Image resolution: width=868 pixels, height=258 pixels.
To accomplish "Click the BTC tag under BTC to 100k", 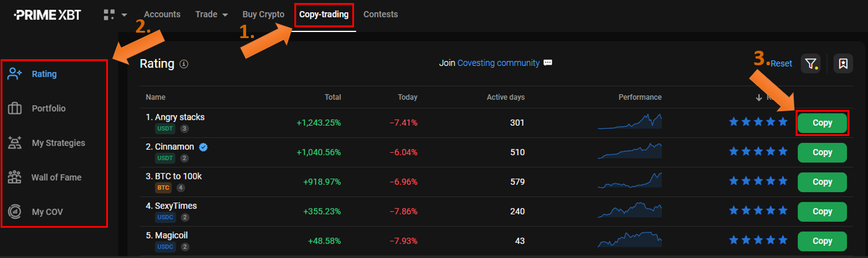I will click(163, 188).
